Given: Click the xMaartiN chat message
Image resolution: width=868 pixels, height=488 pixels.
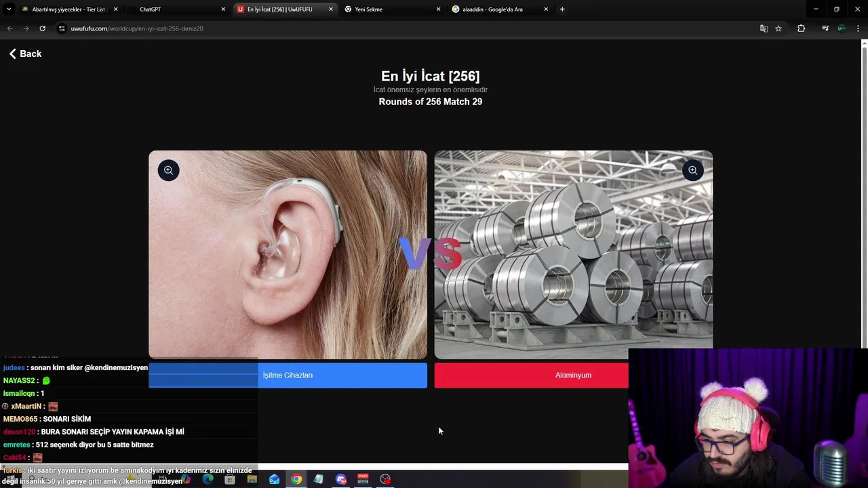Looking at the screenshot, I should point(31,406).
